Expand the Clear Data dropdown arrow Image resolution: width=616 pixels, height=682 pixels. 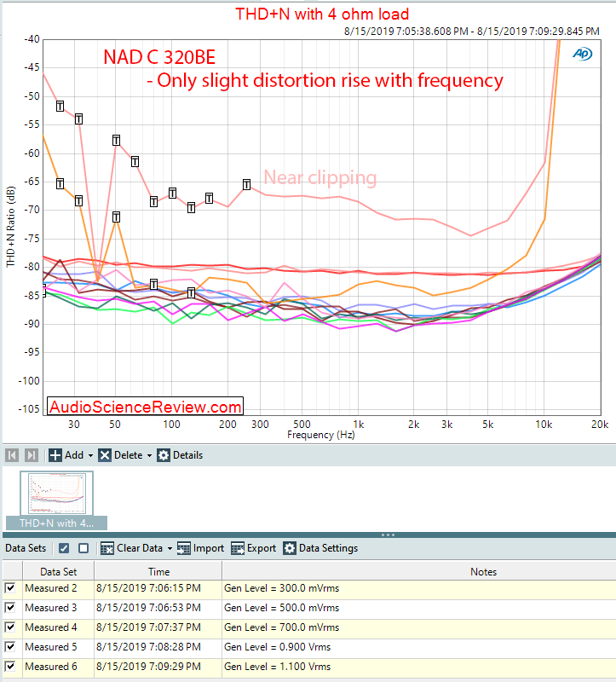click(x=170, y=548)
